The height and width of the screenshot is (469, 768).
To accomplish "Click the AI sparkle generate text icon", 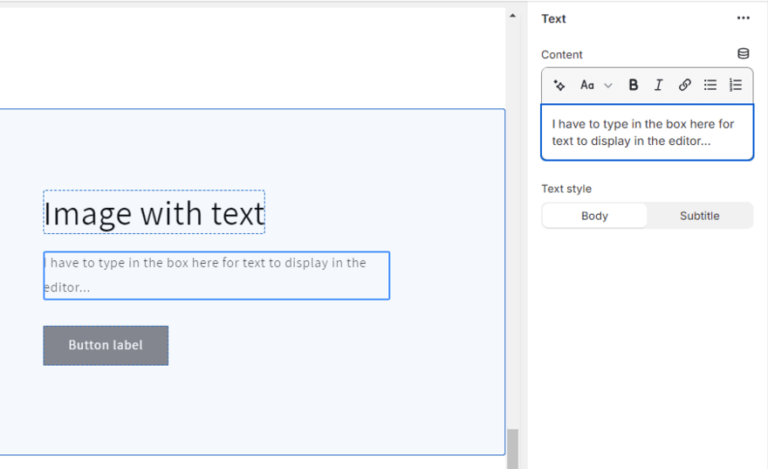I will pyautogui.click(x=559, y=86).
